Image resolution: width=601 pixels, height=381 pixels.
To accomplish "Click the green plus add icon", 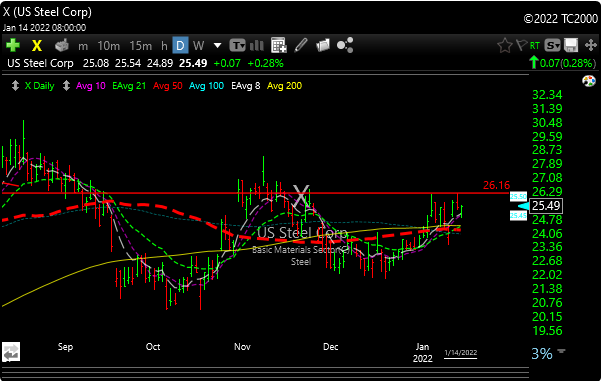I will click(x=13, y=46).
